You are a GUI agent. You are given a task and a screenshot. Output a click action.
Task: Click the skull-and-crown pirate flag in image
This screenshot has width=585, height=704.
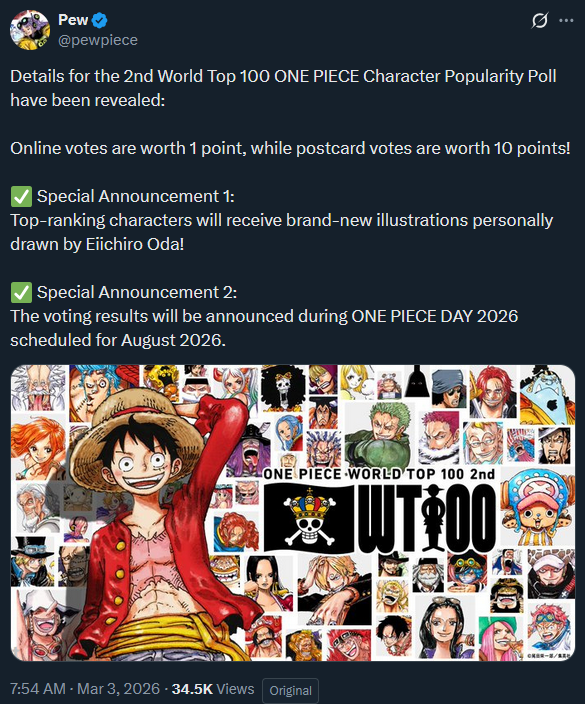pos(310,518)
